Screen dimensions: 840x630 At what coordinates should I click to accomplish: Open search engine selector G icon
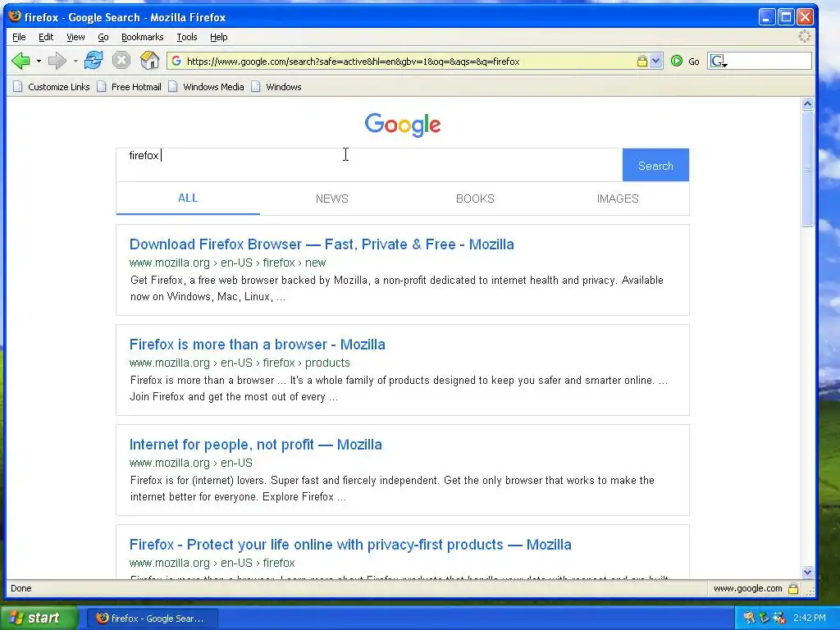click(x=719, y=61)
